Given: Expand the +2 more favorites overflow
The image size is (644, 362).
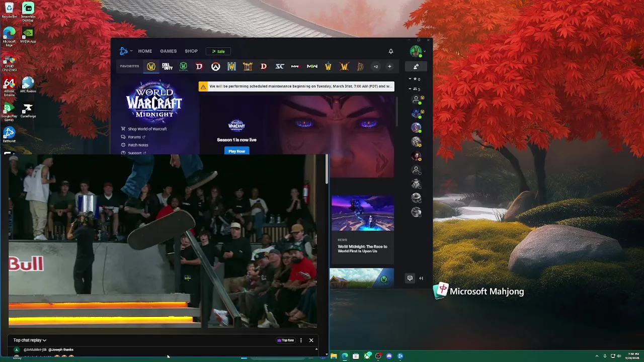Looking at the screenshot, I should tap(375, 66).
